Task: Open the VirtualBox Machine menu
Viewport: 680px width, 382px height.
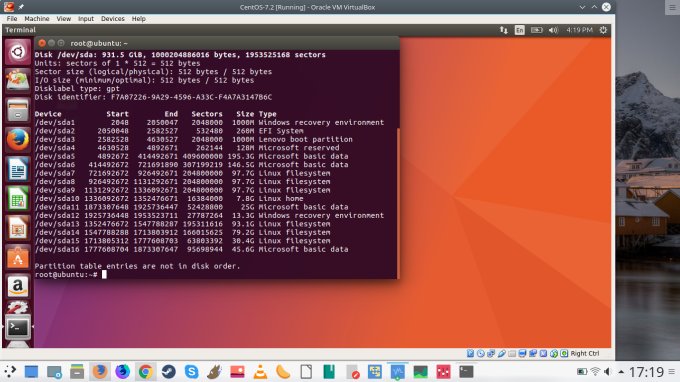Action: click(x=36, y=19)
